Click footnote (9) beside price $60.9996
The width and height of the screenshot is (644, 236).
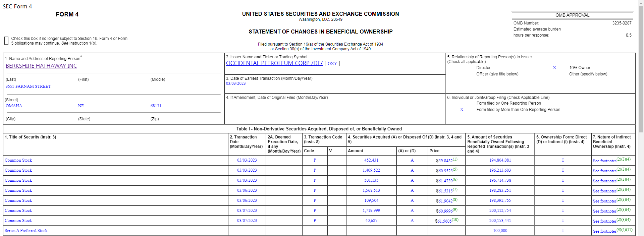[x=455, y=210]
